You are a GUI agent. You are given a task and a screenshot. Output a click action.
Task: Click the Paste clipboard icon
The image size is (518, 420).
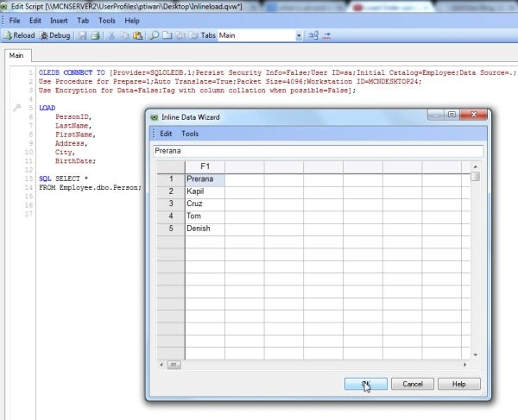pos(137,35)
